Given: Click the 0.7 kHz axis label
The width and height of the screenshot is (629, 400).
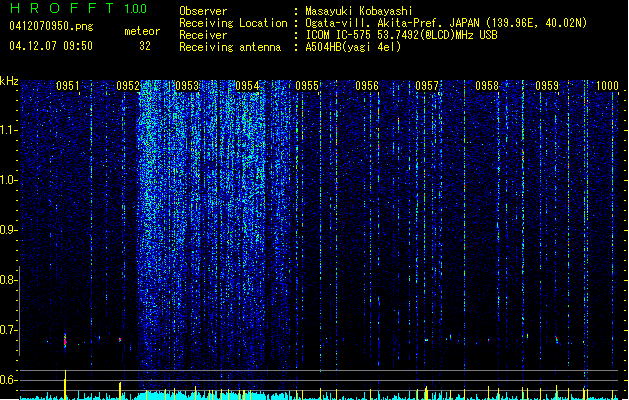Looking at the screenshot, I should click(8, 330).
